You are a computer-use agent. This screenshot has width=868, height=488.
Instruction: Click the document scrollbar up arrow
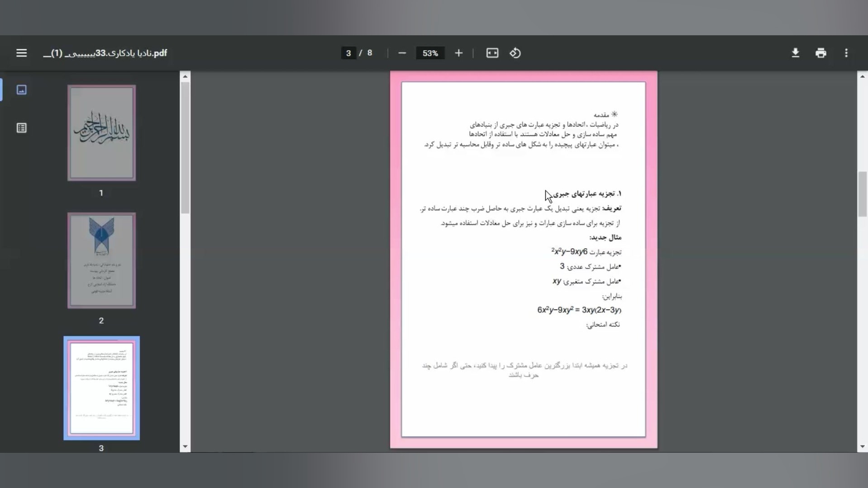(x=862, y=76)
